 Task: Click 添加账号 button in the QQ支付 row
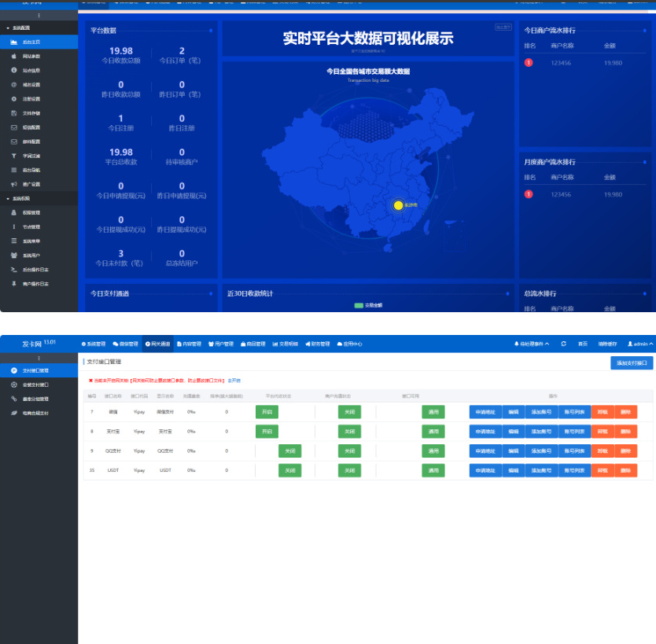(541, 451)
